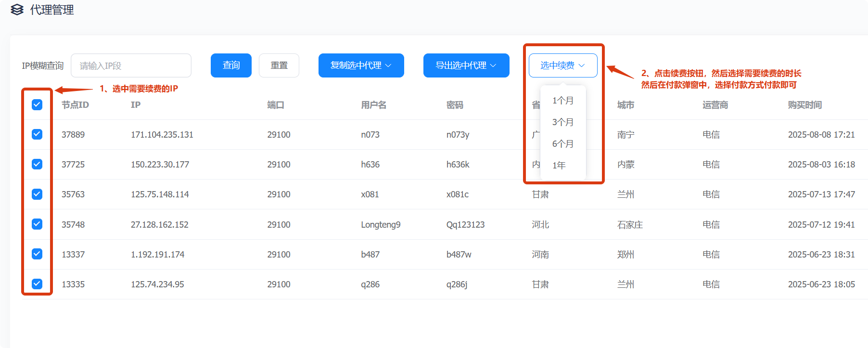Choose 3个月 renewal option
Image resolution: width=868 pixels, height=348 pixels.
563,122
